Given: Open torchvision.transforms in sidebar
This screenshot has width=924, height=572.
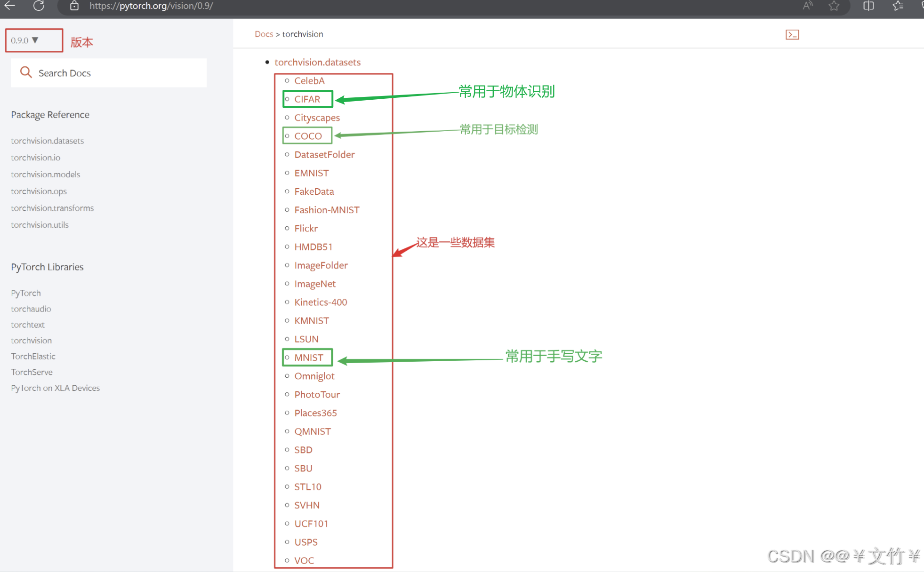Looking at the screenshot, I should (52, 208).
